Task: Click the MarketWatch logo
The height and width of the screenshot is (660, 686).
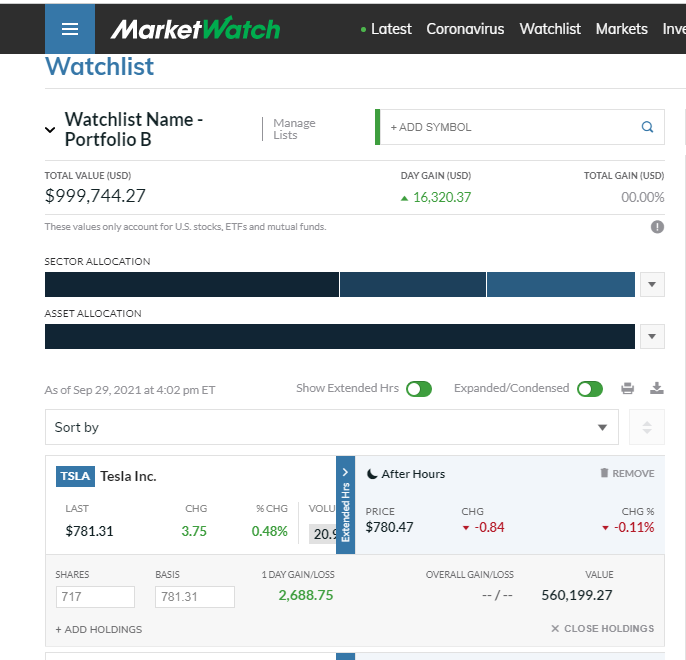Action: (x=195, y=29)
